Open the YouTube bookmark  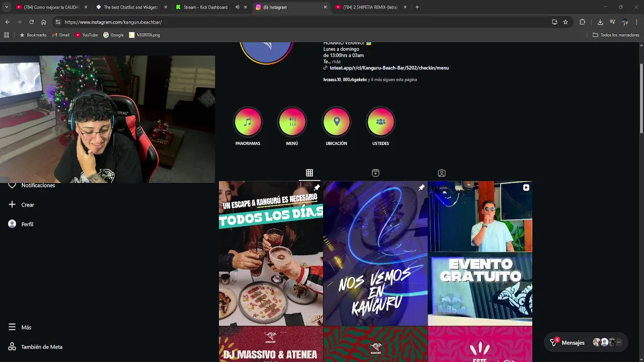(87, 35)
